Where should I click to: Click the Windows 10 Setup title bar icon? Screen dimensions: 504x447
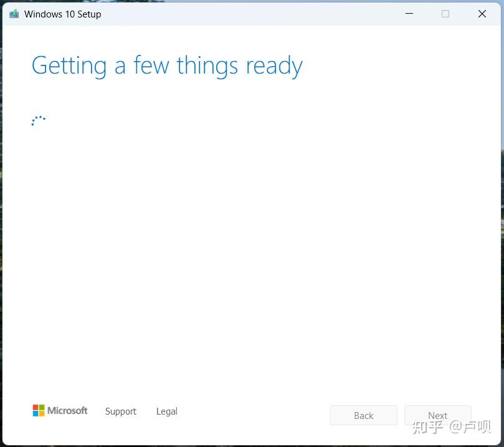click(14, 14)
